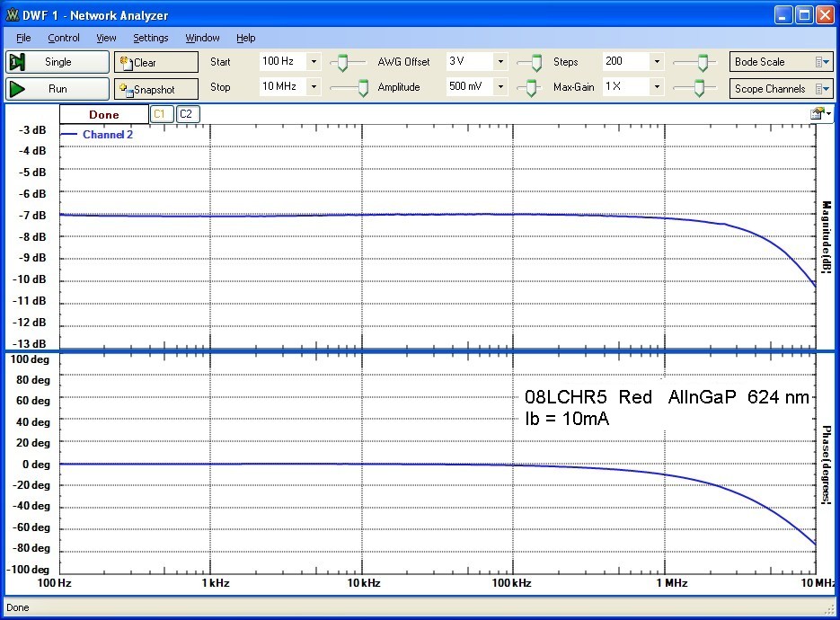Open the Control menu

tap(63, 38)
